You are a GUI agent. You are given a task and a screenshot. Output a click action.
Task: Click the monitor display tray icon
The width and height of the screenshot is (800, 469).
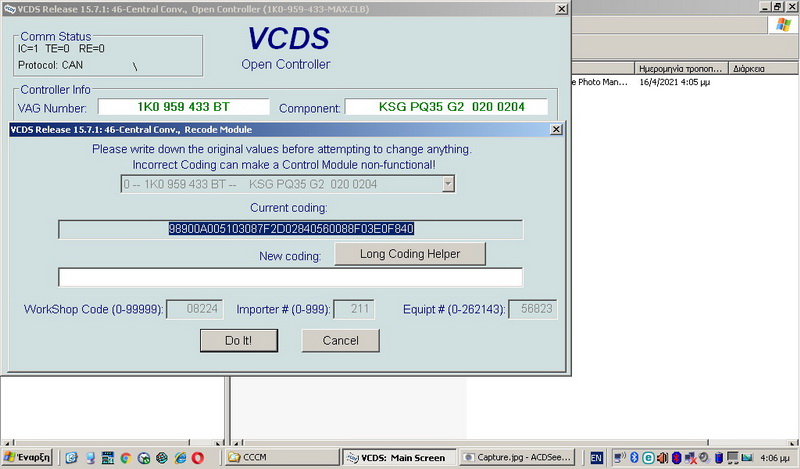[x=733, y=458]
